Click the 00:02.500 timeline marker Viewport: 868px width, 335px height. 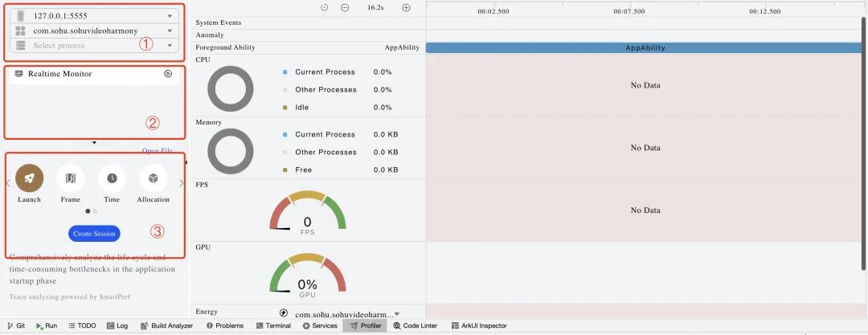(493, 11)
